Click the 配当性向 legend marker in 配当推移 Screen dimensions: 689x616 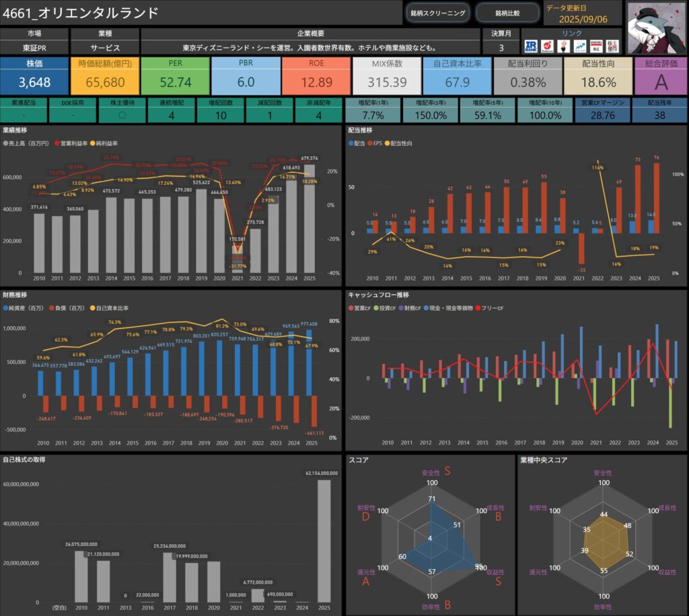coord(387,143)
